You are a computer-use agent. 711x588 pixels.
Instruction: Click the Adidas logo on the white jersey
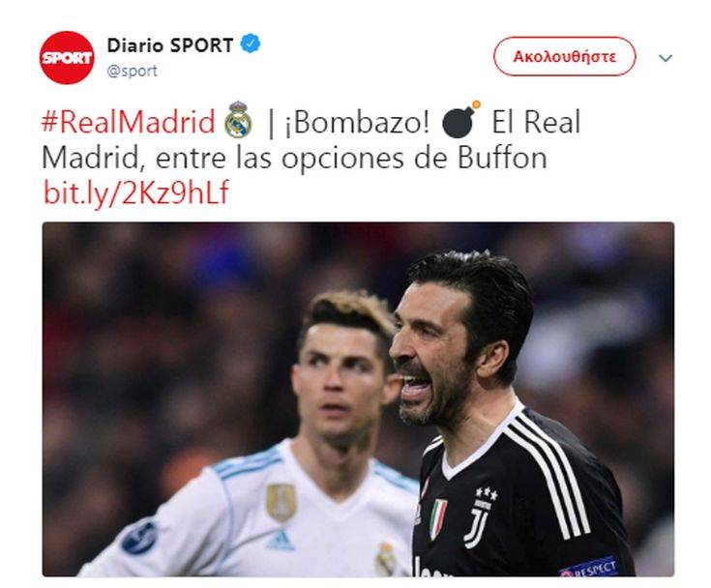[281, 541]
